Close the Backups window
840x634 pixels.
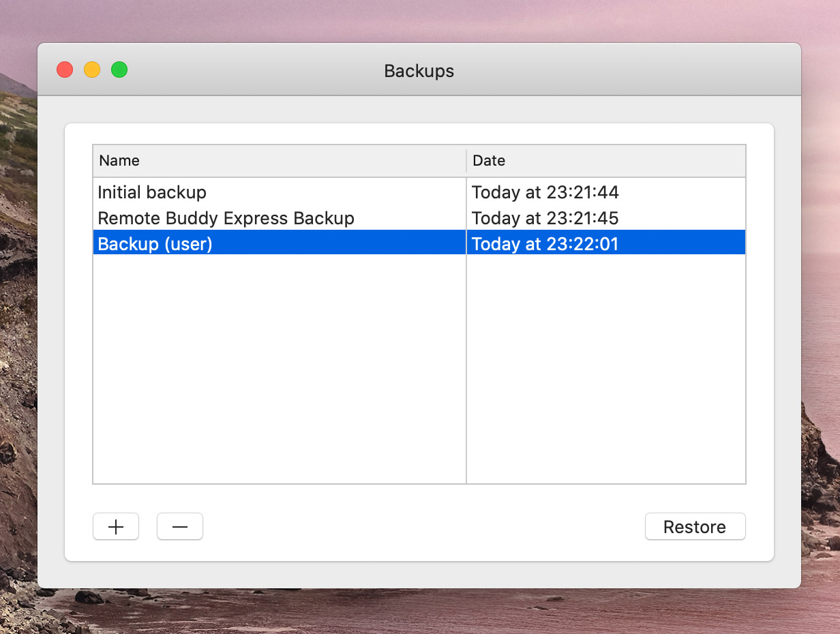click(x=65, y=70)
